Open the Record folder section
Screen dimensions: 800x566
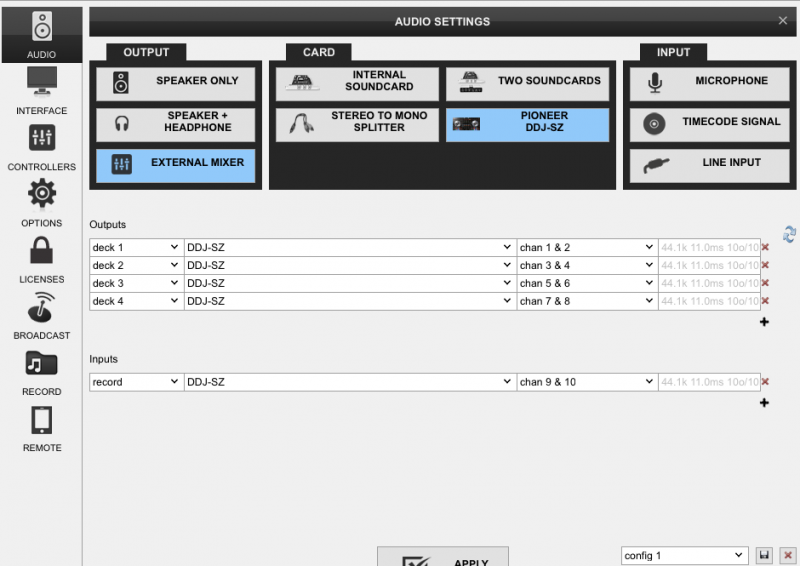pos(42,372)
